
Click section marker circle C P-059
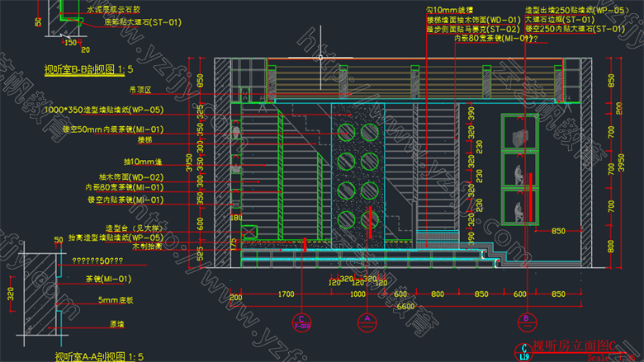coord(302,322)
